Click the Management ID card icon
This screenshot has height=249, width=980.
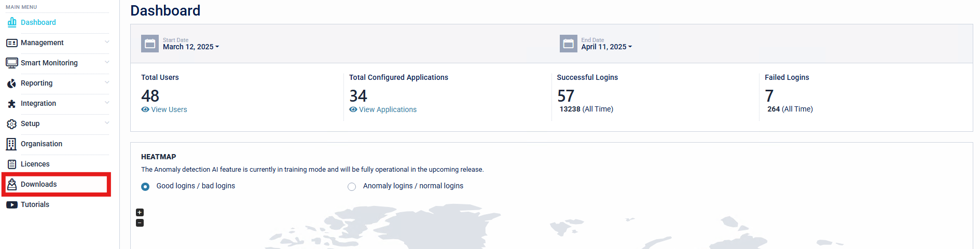[x=11, y=43]
